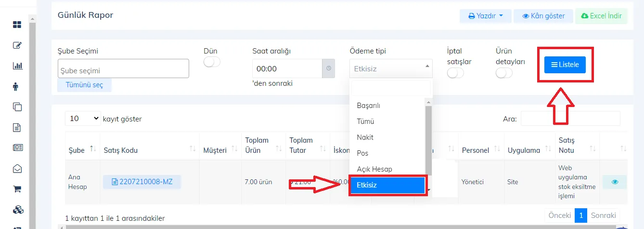Select the highlighted Etkisiz option

[x=387, y=185]
